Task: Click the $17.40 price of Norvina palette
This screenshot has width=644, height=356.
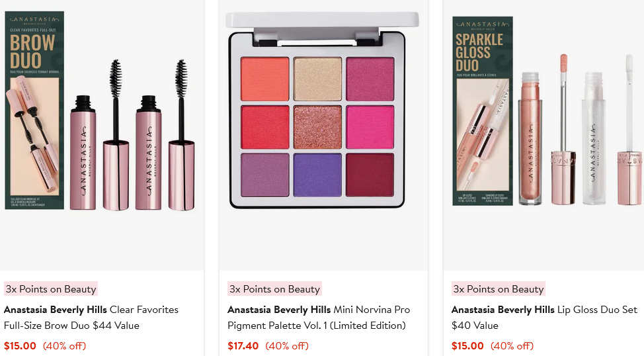Action: [x=243, y=345]
